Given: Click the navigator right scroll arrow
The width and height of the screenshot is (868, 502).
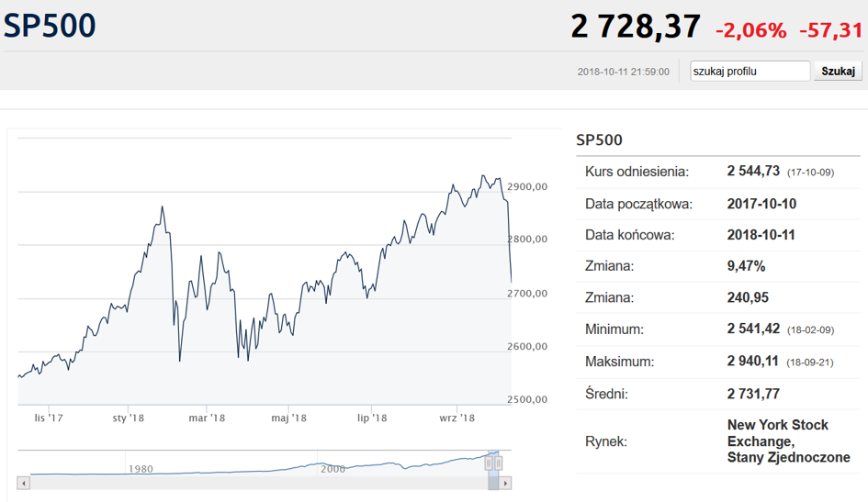Looking at the screenshot, I should pyautogui.click(x=506, y=483).
